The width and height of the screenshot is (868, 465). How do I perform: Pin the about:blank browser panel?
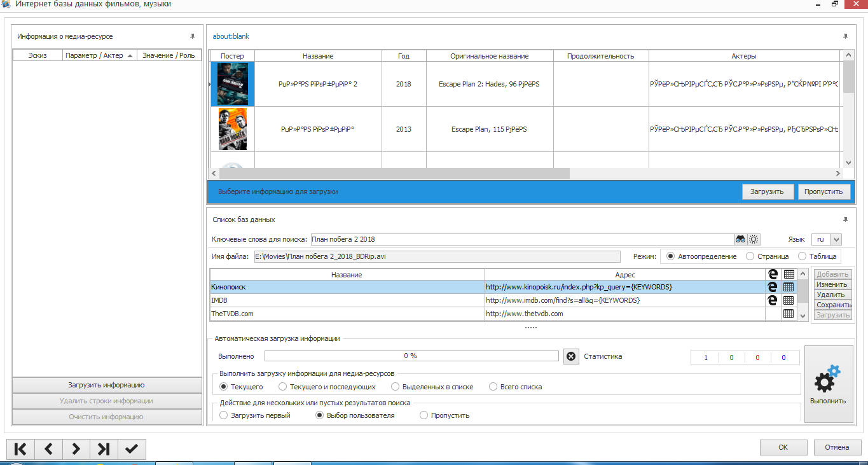[x=845, y=36]
